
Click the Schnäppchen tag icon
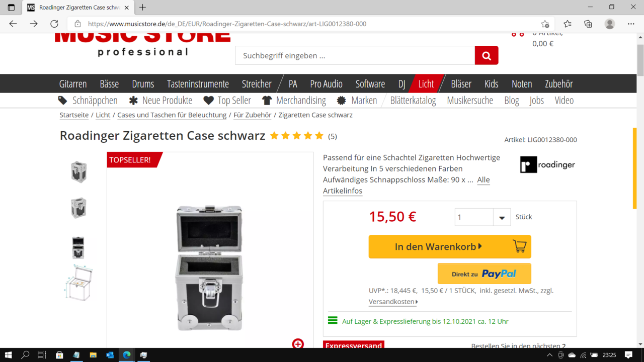[x=63, y=101]
